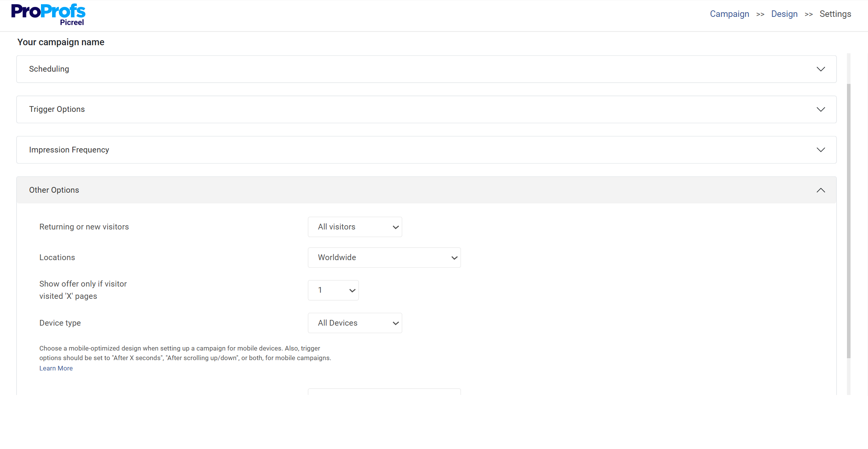Expand the Impression Frequency section chevron
868x449 pixels.
tap(821, 150)
